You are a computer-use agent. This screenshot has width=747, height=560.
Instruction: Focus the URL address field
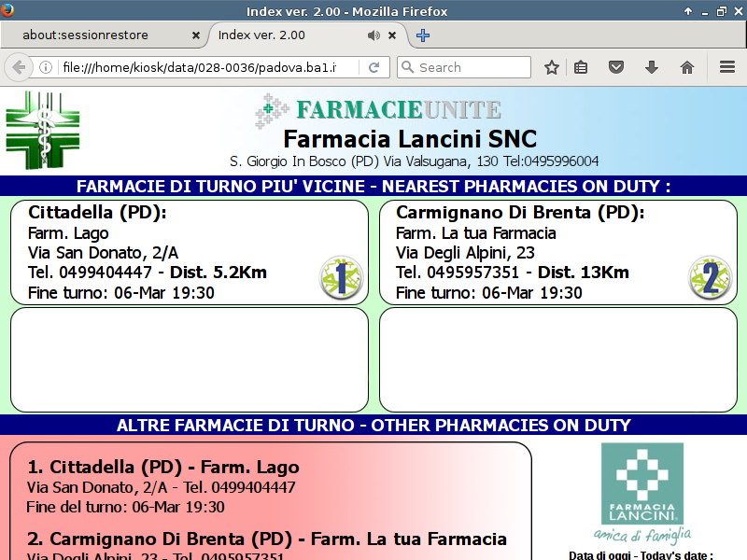205,67
